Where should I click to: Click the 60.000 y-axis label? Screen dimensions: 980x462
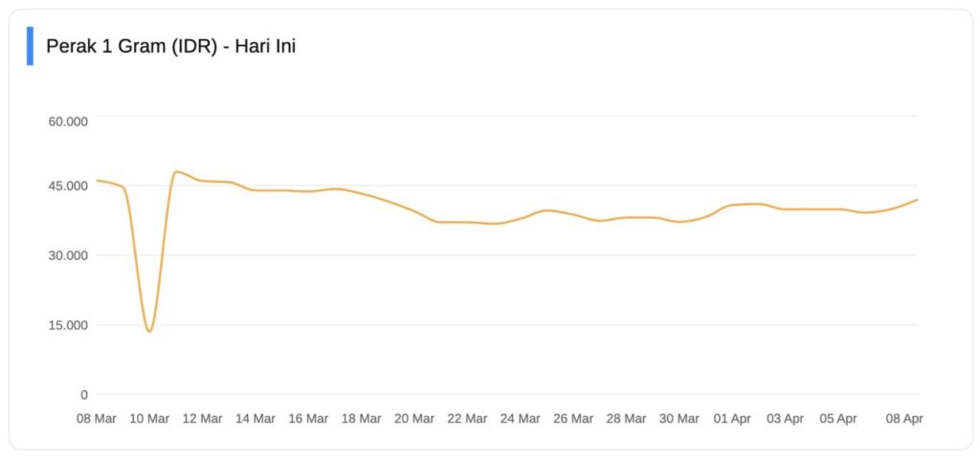click(68, 121)
